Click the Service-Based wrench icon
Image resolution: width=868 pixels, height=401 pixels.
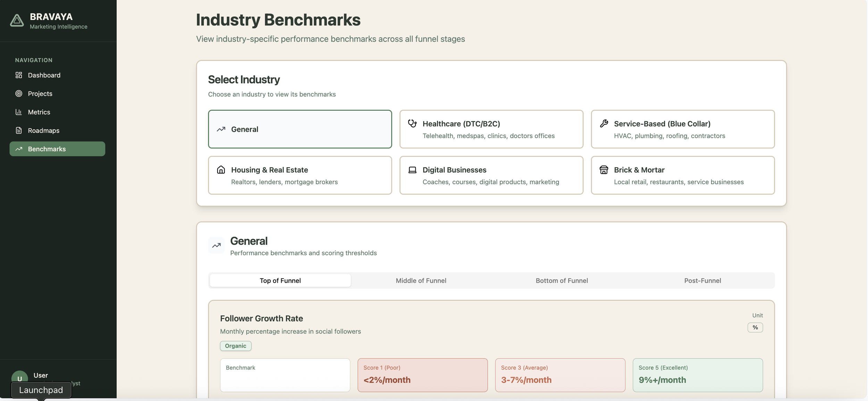coord(604,123)
